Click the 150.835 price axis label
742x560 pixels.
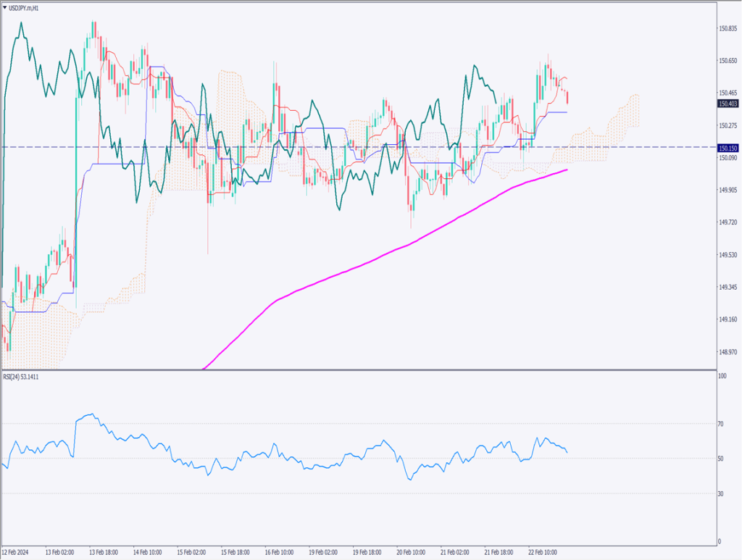[x=728, y=28]
